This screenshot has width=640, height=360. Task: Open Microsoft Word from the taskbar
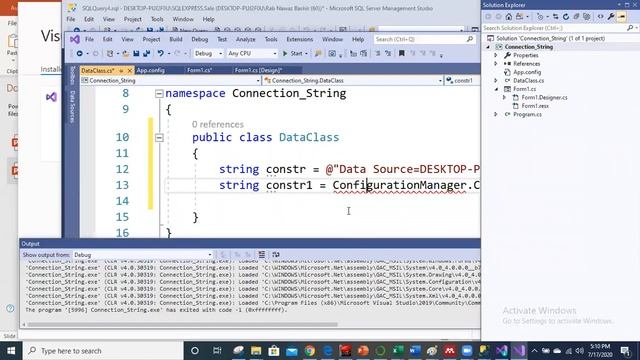pyautogui.click(x=415, y=351)
